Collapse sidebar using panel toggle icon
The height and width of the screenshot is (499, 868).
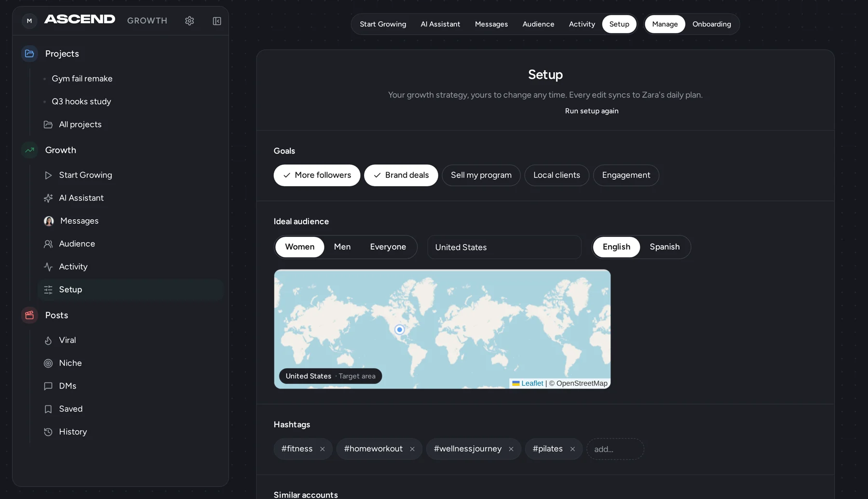click(217, 21)
